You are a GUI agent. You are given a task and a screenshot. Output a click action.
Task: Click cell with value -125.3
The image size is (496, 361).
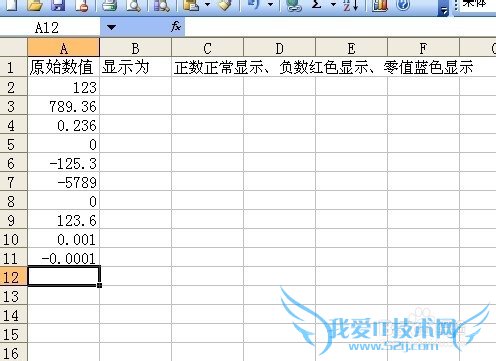(x=63, y=163)
